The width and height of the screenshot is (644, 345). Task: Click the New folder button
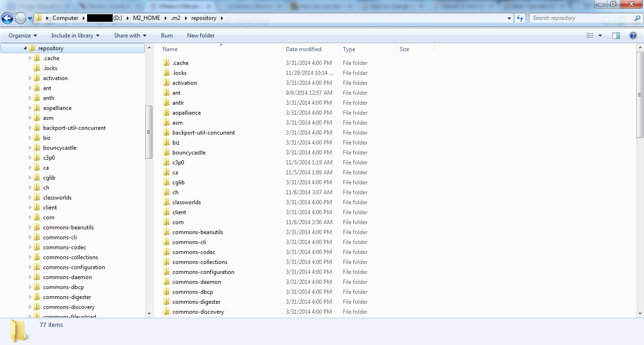click(x=201, y=36)
